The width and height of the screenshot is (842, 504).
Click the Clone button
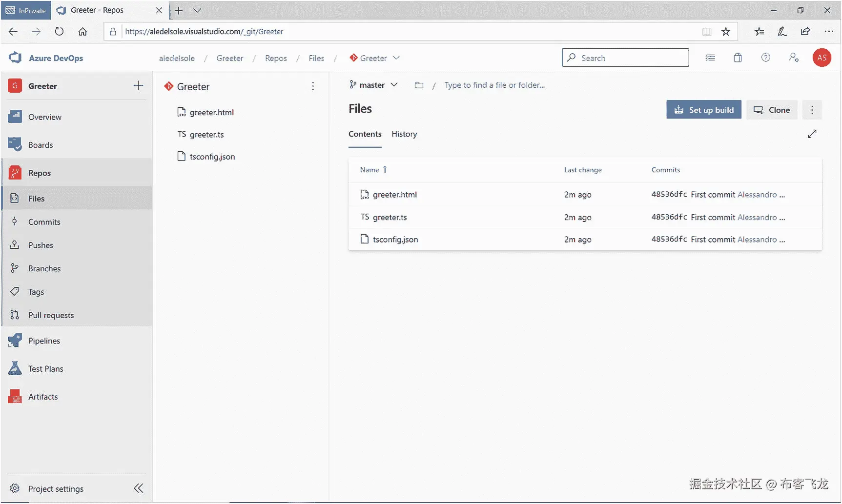[772, 110]
